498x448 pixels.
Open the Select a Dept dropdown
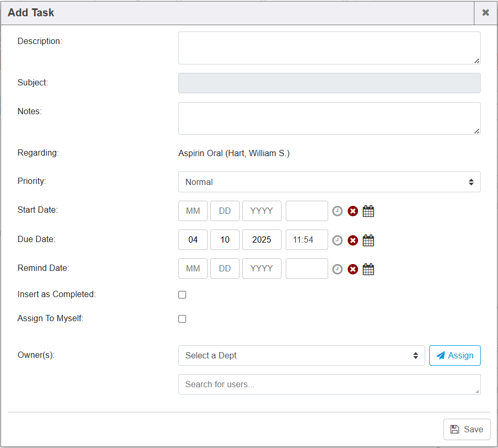pos(301,355)
